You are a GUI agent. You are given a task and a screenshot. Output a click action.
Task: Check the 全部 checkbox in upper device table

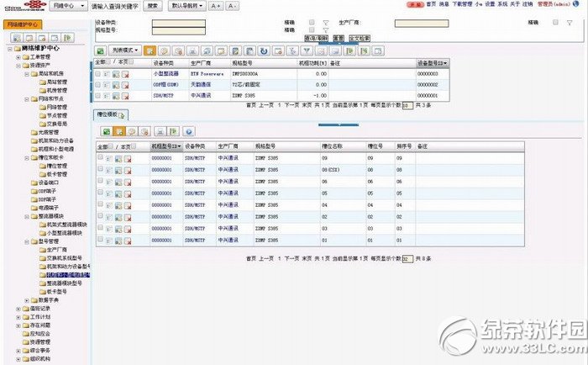(x=108, y=61)
